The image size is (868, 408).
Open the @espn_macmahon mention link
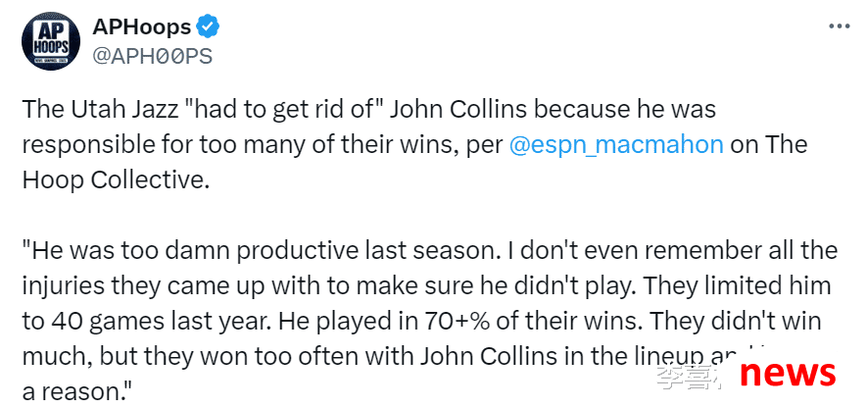pos(615,145)
